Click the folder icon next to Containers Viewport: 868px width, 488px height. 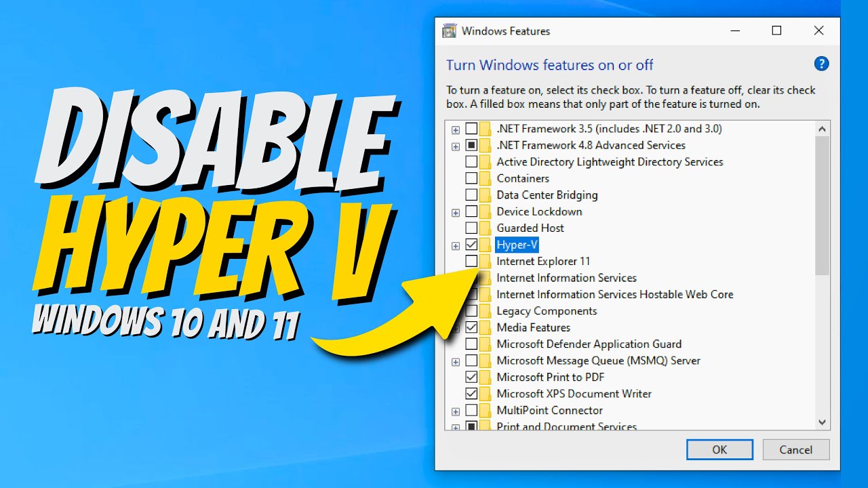tap(485, 178)
